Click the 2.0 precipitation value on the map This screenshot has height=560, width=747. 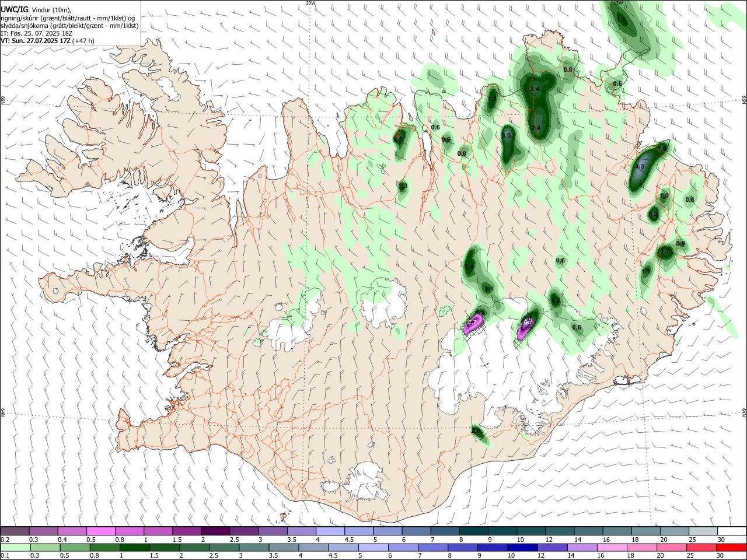click(x=476, y=430)
